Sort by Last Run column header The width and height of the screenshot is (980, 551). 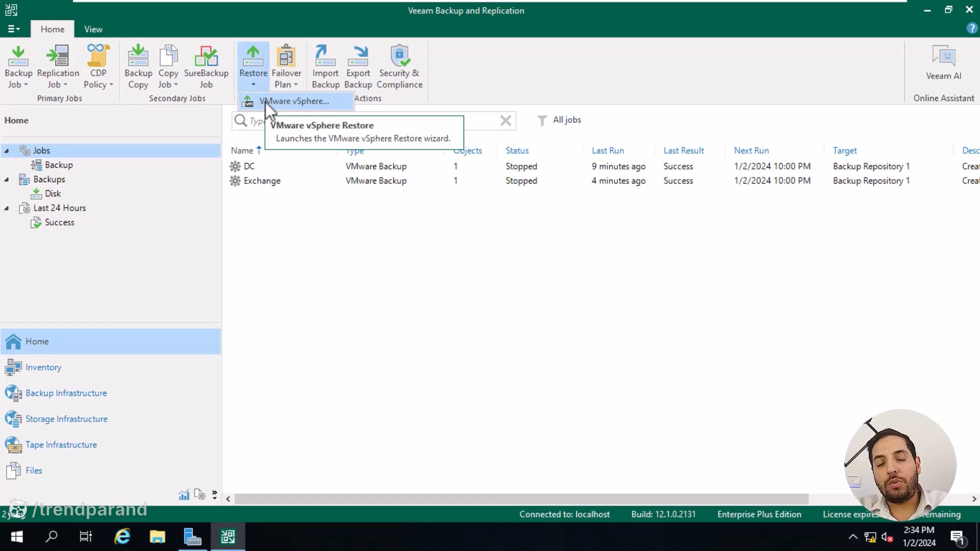point(607,151)
